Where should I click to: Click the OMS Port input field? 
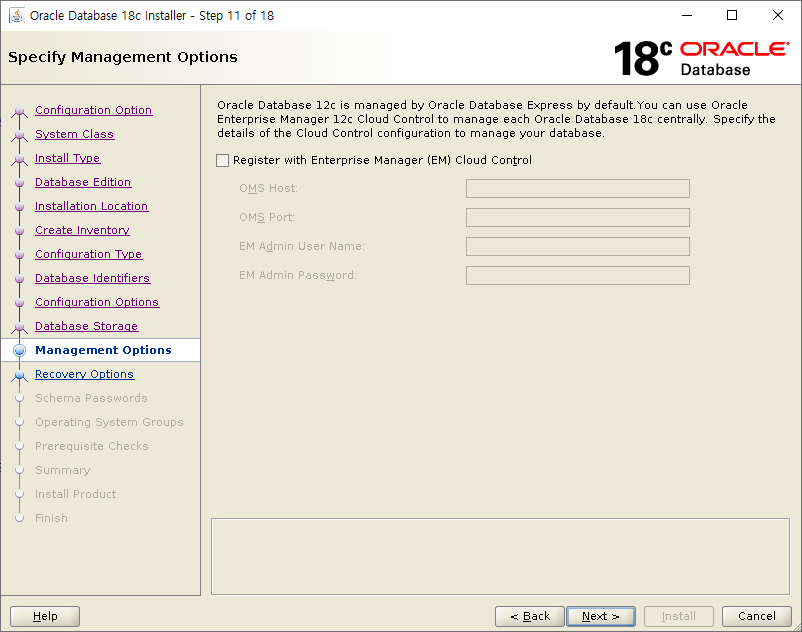pos(577,217)
